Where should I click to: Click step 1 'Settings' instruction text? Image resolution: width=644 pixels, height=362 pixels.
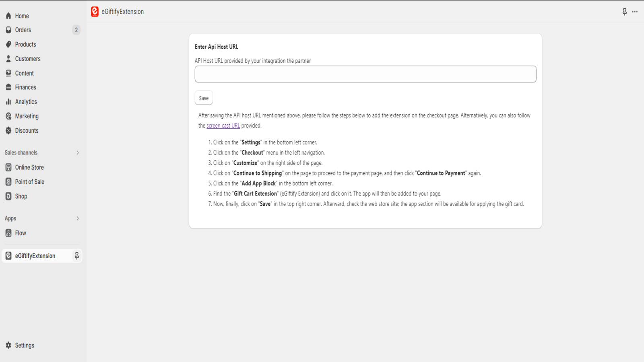(x=251, y=142)
